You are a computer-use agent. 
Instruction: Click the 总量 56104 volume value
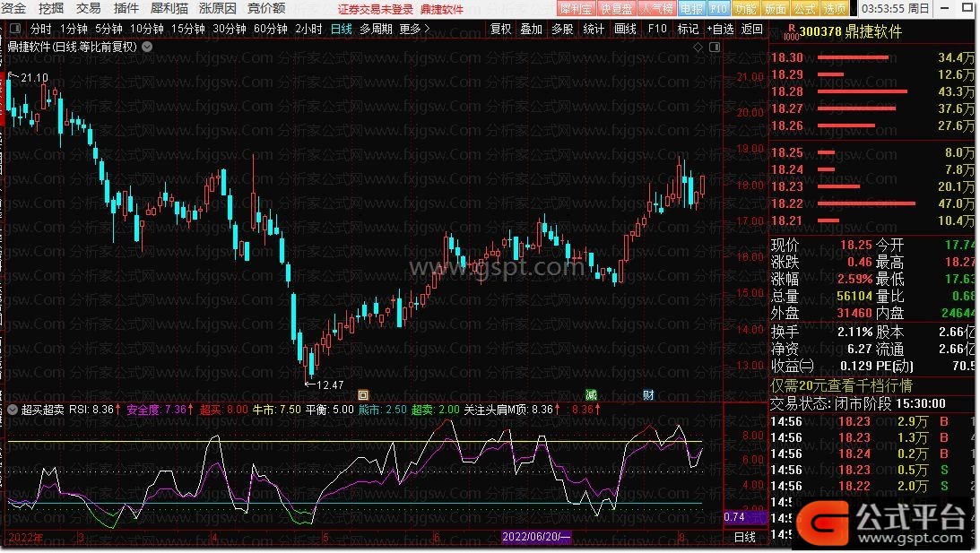click(854, 296)
